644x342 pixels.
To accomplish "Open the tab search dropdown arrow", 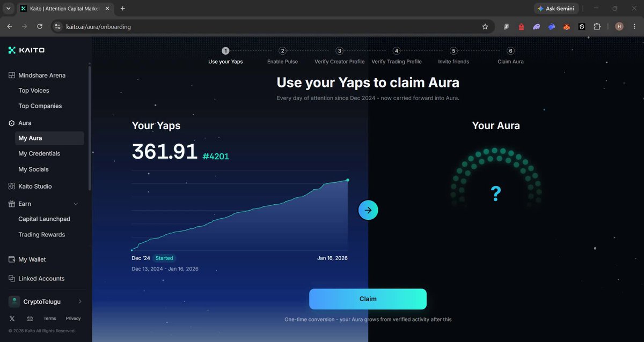I will coord(9,9).
